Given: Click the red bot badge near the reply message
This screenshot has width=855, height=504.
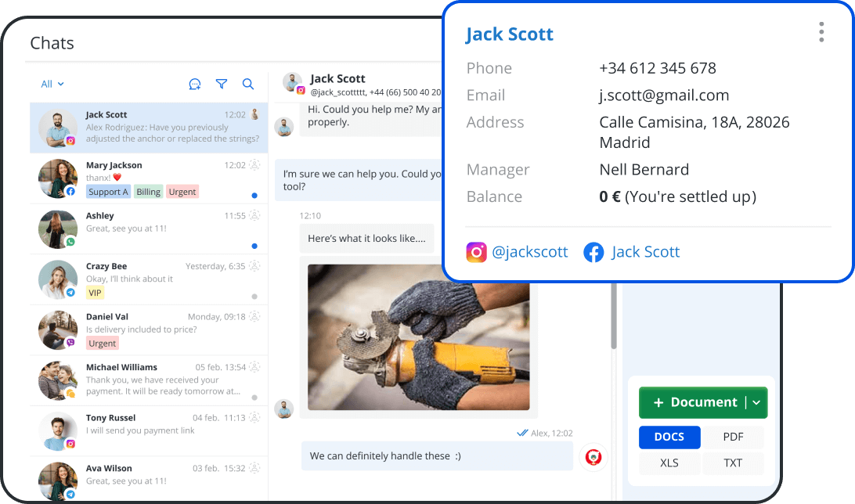Looking at the screenshot, I should point(593,456).
